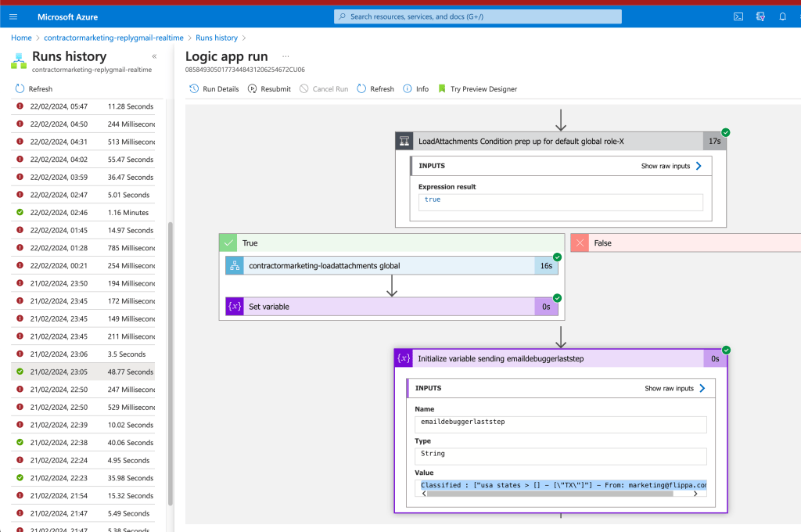This screenshot has width=801, height=532.
Task: Select the run 22/02/2024, 04:50
Action: (x=83, y=124)
